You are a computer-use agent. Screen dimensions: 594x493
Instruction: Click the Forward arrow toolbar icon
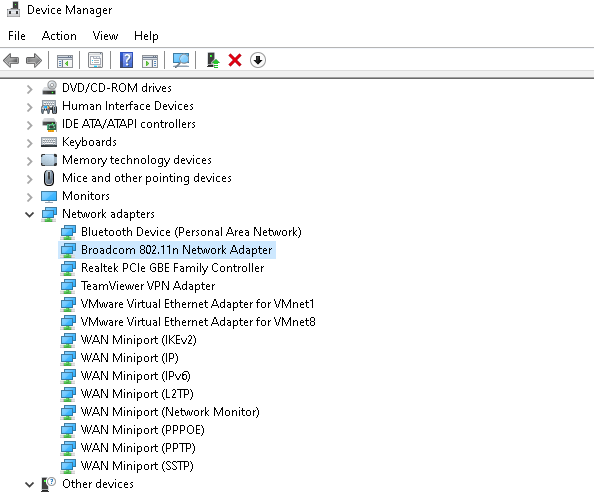click(x=34, y=60)
